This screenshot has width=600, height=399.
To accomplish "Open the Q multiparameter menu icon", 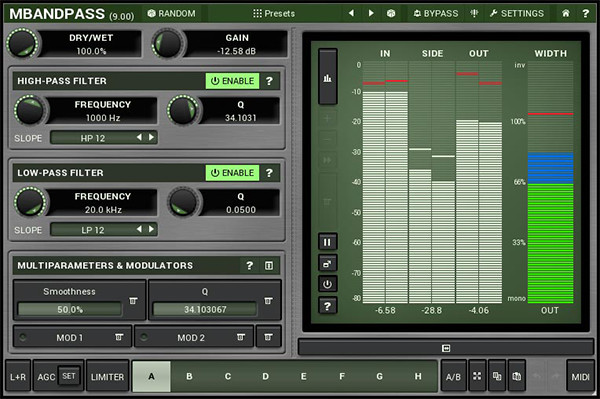I will click(x=269, y=301).
